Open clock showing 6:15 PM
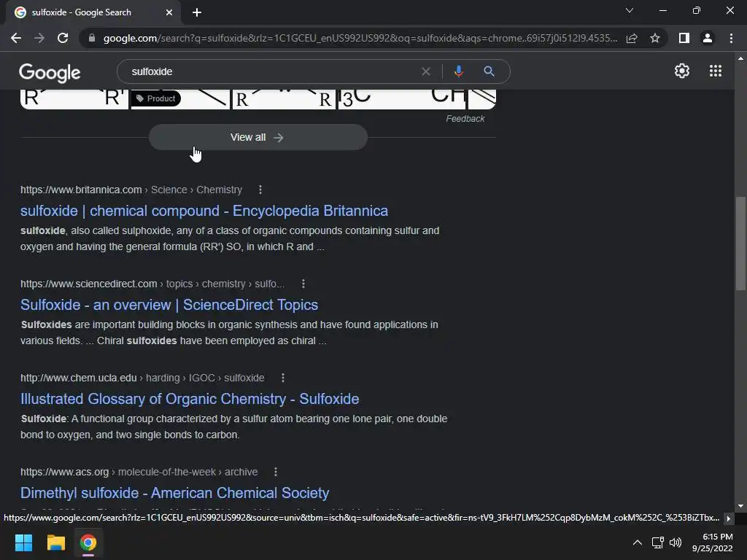747x560 pixels. tap(713, 542)
